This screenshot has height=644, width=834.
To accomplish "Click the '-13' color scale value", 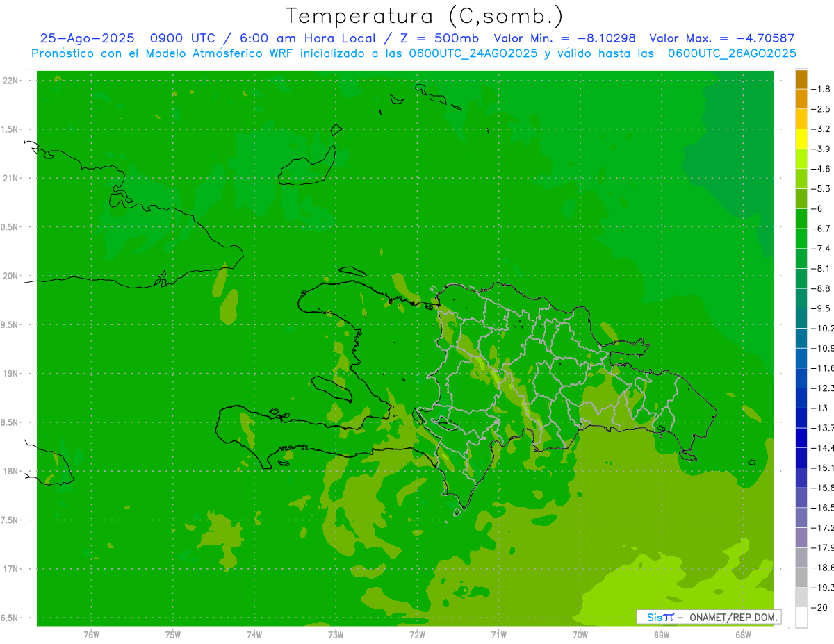I will [819, 408].
